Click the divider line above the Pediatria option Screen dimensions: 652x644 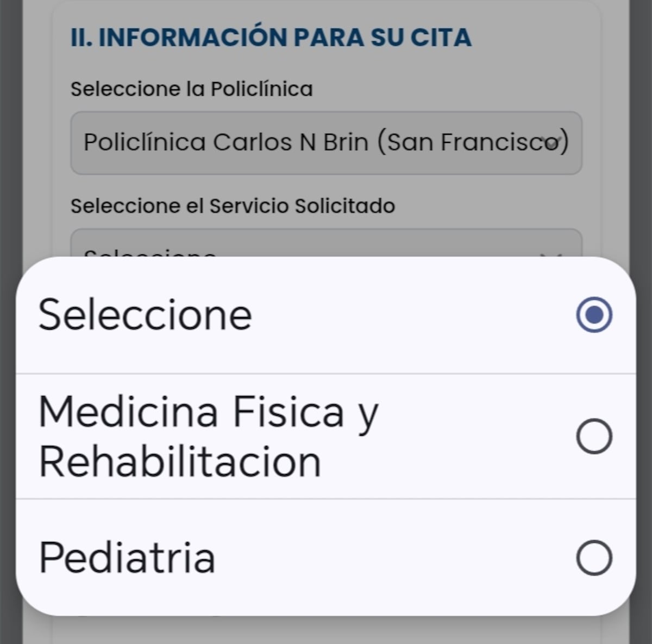coord(326,498)
